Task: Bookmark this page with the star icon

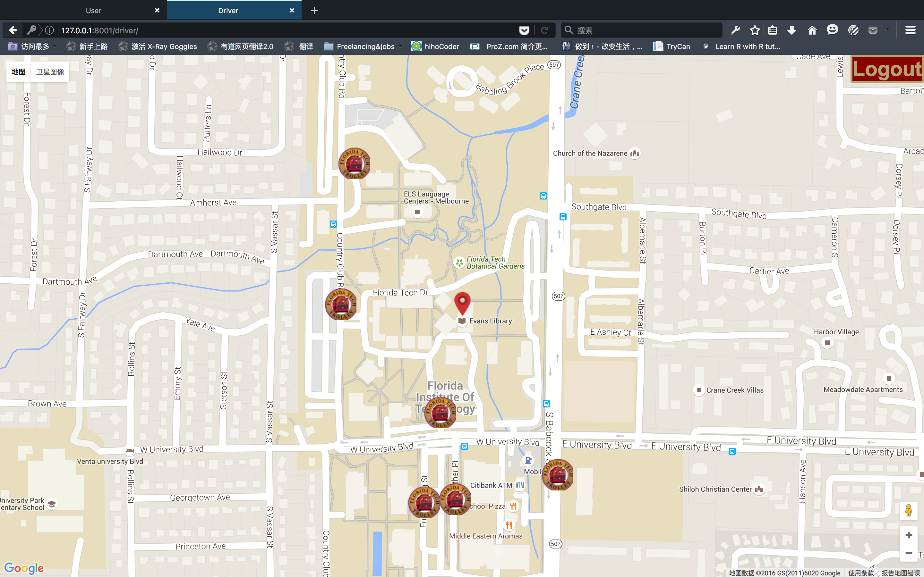Action: [755, 30]
